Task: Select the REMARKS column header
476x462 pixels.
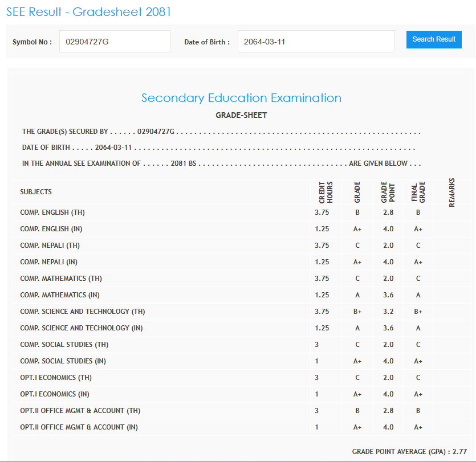Action: point(451,193)
